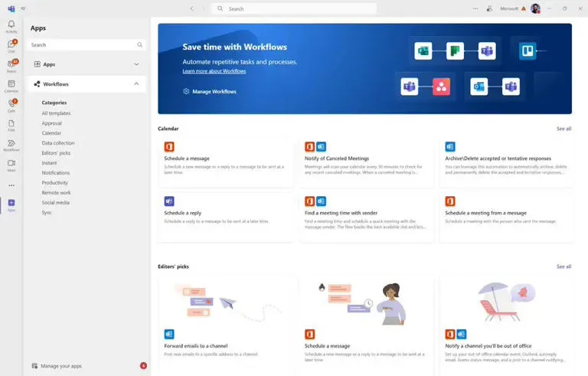This screenshot has height=376, width=588.
Task: Select the Instant category
Action: [49, 163]
